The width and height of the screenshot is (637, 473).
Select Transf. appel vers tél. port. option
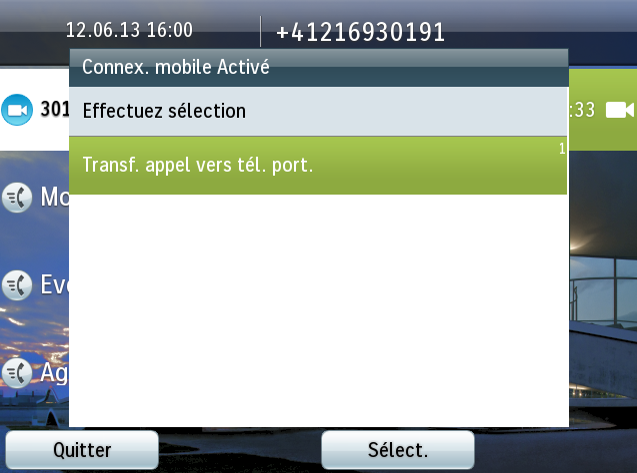tap(318, 165)
